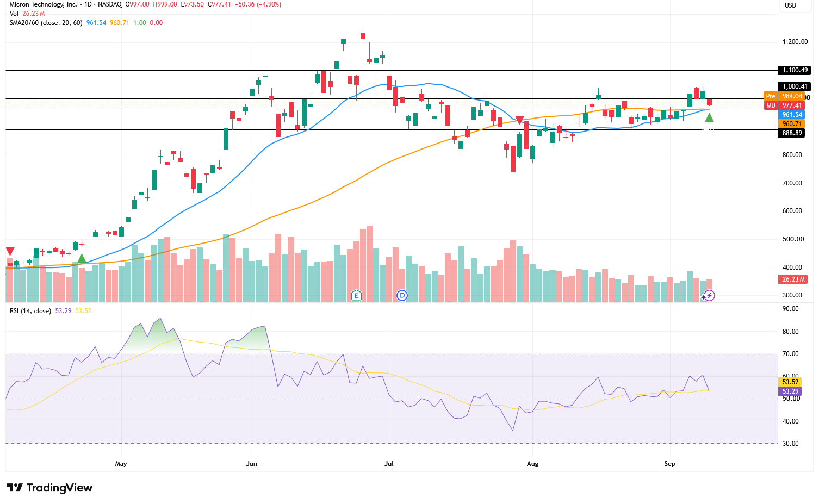Click the −50.36 (−4.90%) change value
This screenshot has width=819, height=504.
click(x=258, y=4)
